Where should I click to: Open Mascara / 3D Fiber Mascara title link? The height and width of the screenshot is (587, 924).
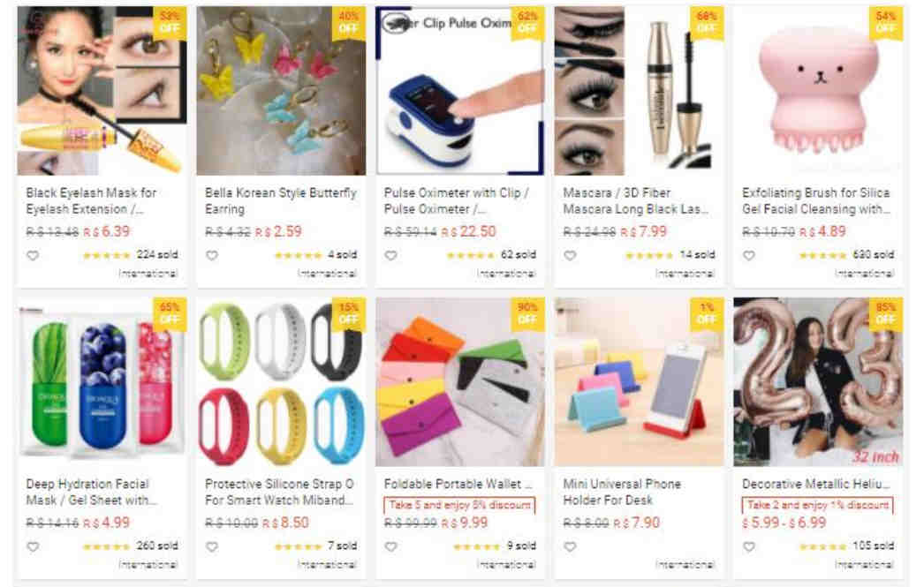635,200
